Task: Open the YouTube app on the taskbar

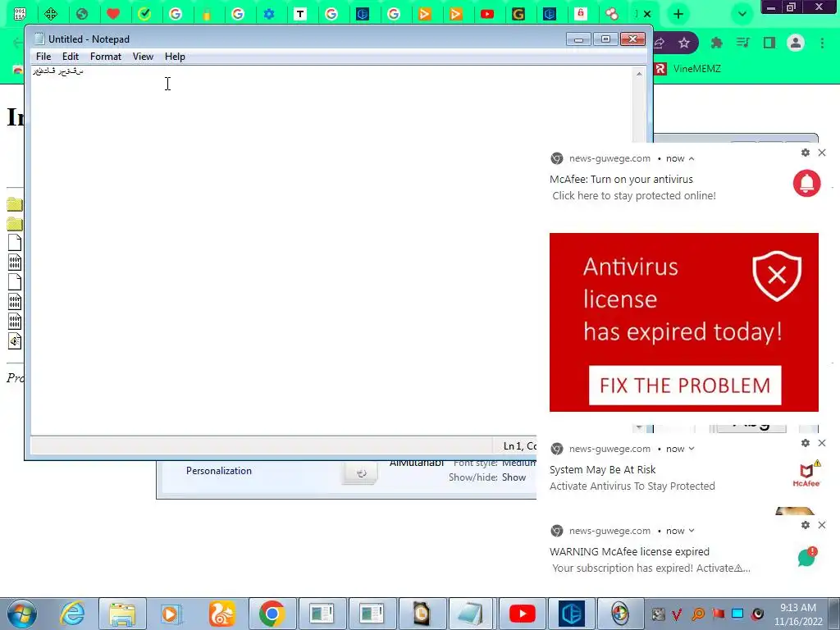Action: 522,614
